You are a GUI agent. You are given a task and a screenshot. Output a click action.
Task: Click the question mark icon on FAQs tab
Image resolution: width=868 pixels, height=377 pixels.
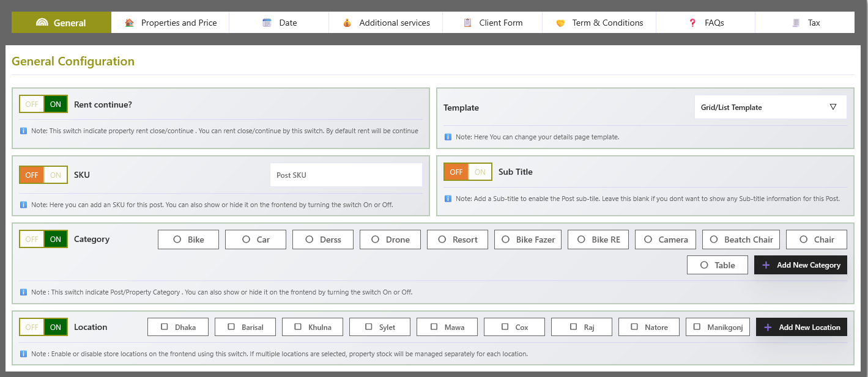[x=692, y=23]
